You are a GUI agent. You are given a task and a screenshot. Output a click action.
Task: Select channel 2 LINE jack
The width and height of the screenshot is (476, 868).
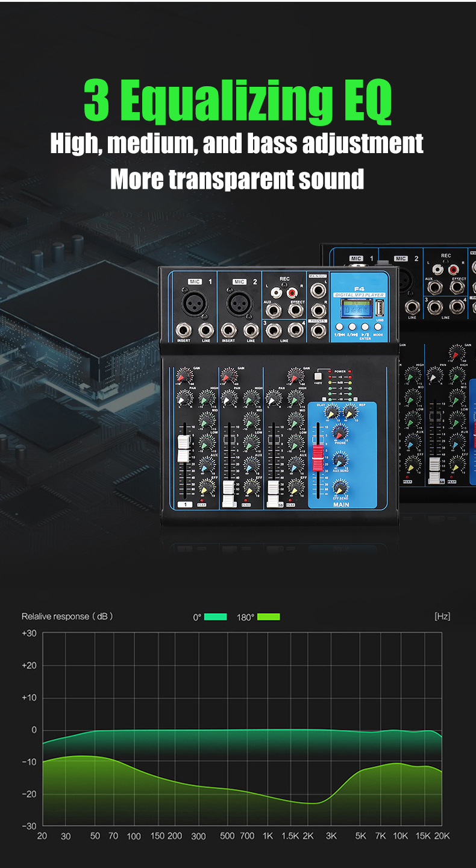coord(251,330)
